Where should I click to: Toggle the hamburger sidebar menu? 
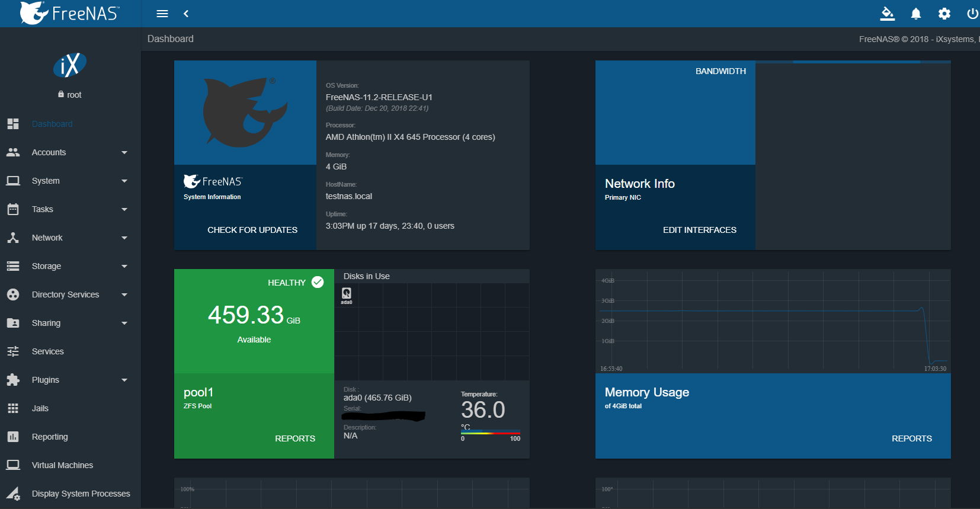tap(162, 14)
